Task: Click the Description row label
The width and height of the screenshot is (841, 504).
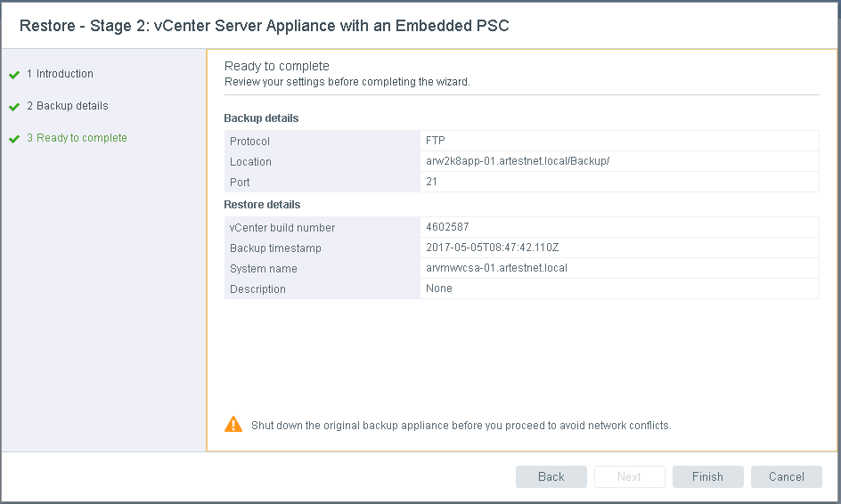Action: (257, 289)
